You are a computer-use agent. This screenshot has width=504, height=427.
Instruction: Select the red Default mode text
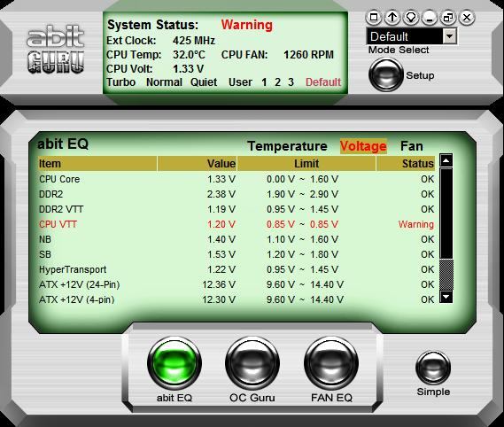coord(323,82)
